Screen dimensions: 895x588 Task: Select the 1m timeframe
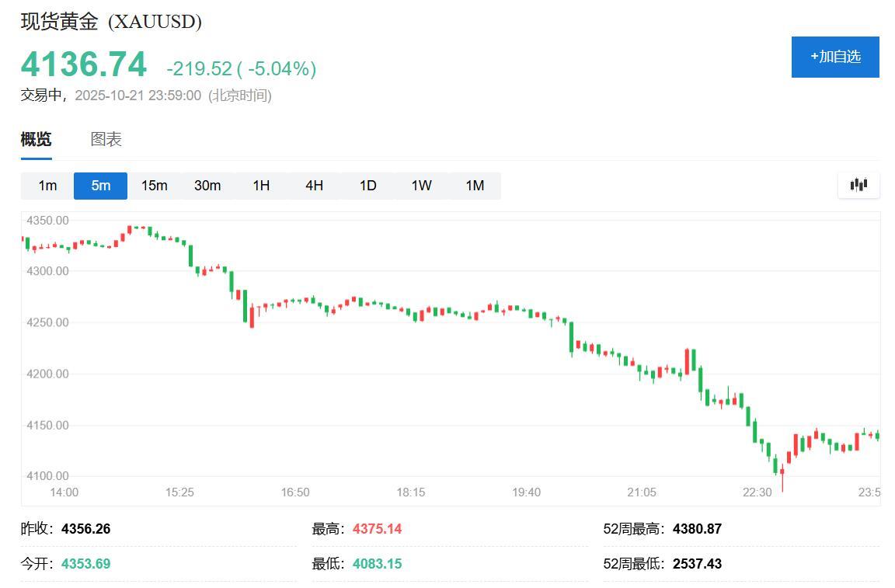(47, 186)
